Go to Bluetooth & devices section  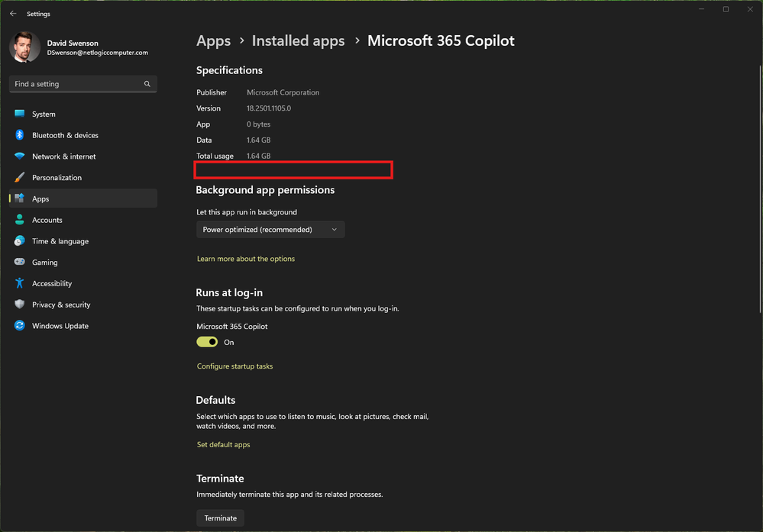pos(82,135)
